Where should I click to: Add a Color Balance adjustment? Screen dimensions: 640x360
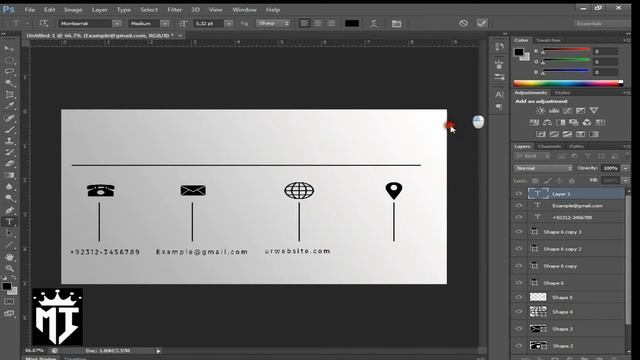coord(547,122)
